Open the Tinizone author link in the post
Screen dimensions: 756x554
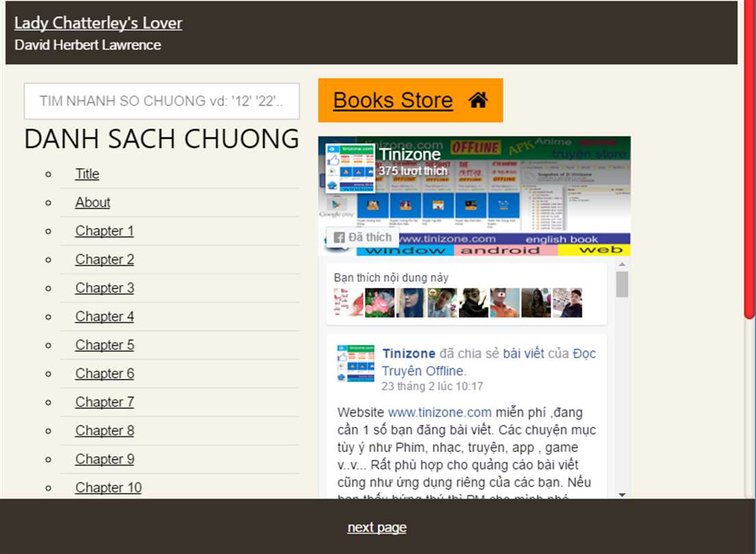tap(409, 353)
